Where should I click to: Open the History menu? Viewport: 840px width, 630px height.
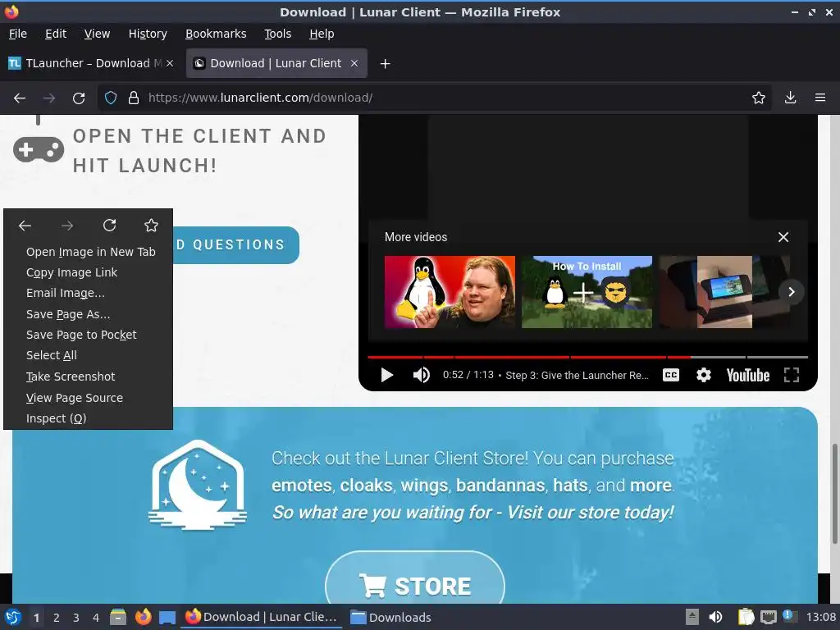[x=148, y=34]
